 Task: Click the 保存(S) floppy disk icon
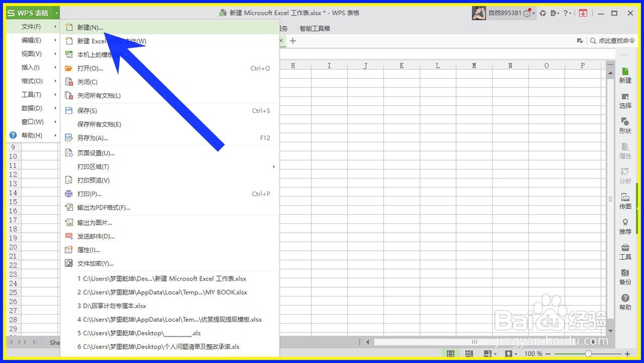pos(69,111)
